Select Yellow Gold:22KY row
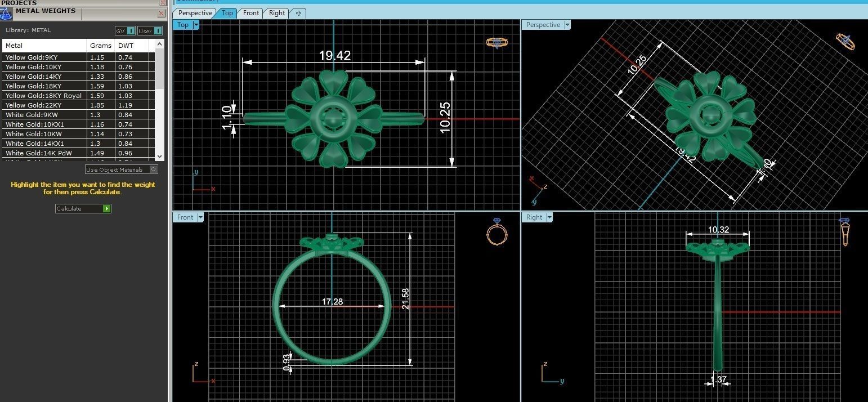 tap(78, 105)
